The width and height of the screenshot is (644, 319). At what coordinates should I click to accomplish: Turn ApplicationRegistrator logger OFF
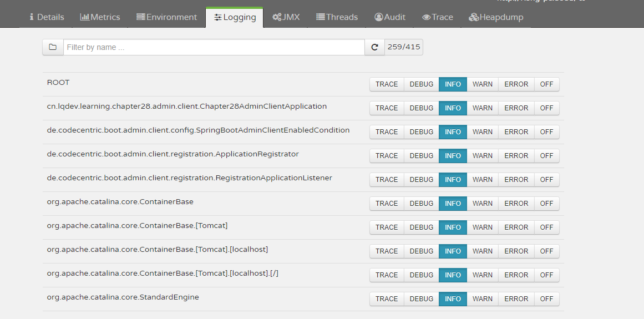[547, 155]
